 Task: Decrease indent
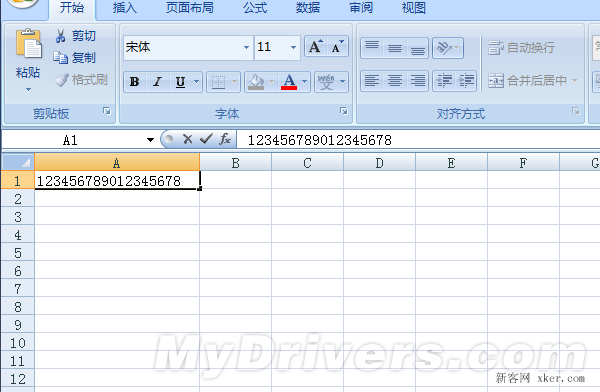(444, 81)
